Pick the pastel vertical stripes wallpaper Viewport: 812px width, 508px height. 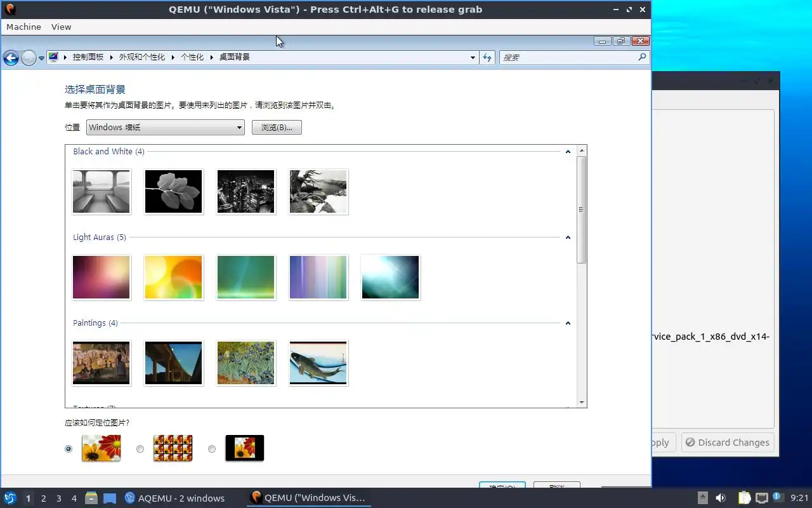click(318, 277)
